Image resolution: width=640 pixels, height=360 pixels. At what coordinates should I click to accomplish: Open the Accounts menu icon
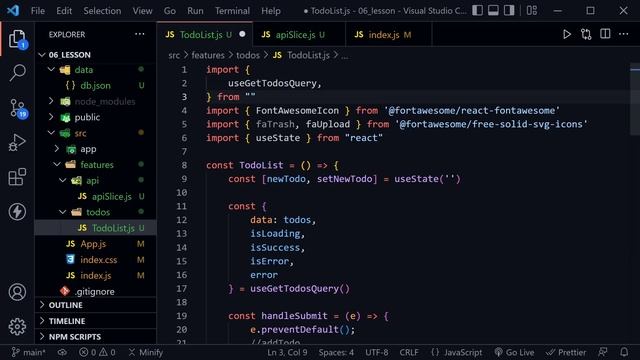click(x=17, y=292)
